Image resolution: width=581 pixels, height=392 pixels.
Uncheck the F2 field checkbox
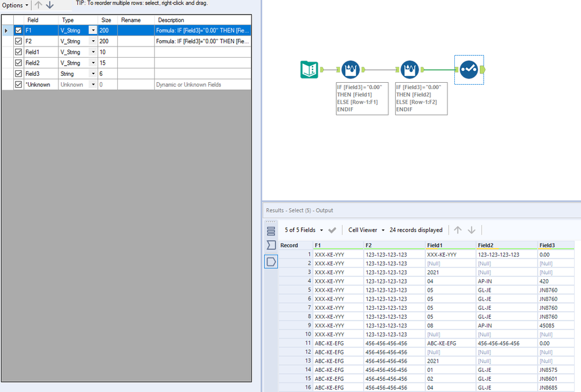[x=19, y=41]
